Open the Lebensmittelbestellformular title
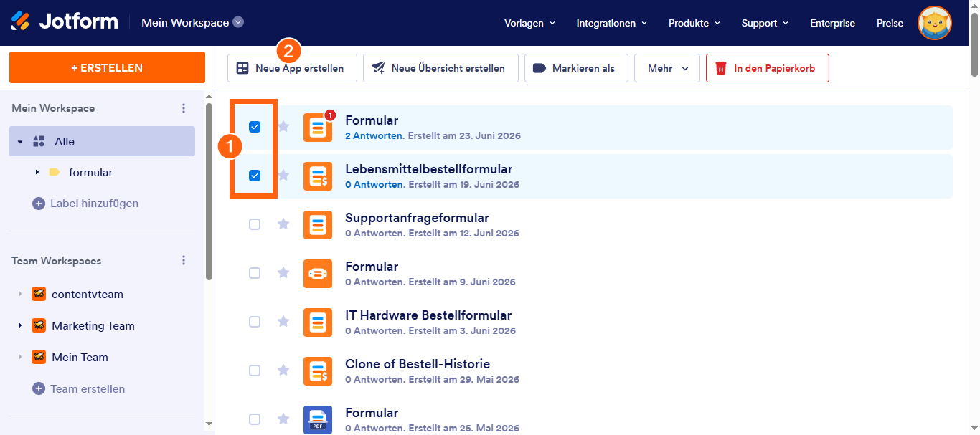980x435 pixels. coord(429,169)
